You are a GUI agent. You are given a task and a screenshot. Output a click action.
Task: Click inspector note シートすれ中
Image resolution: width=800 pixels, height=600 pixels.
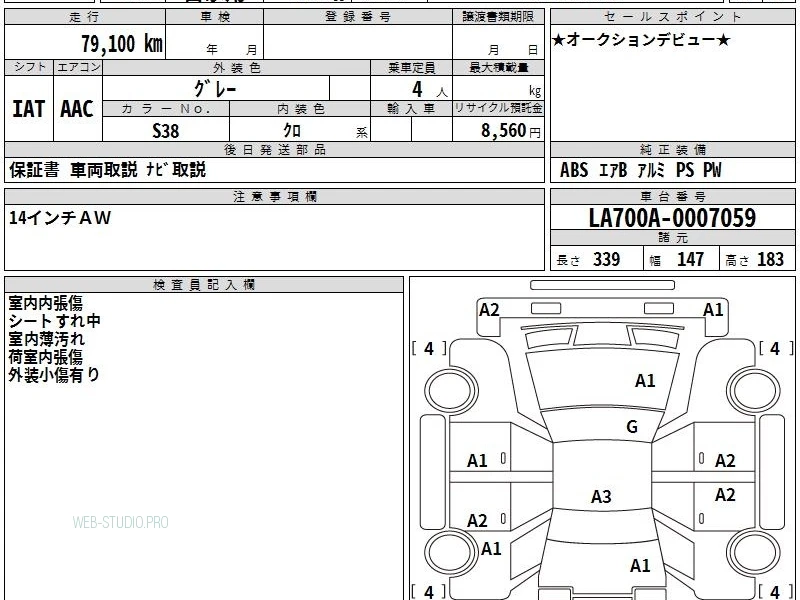[x=55, y=321]
